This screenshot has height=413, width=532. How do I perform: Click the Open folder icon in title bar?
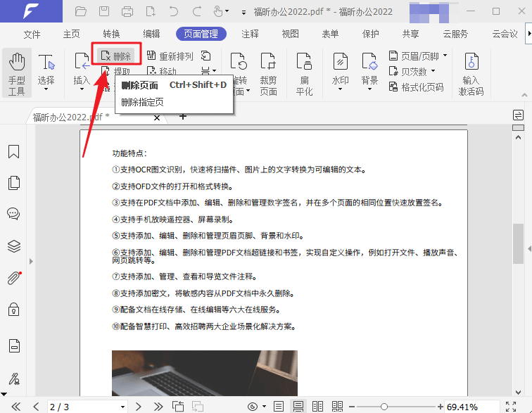point(81,11)
